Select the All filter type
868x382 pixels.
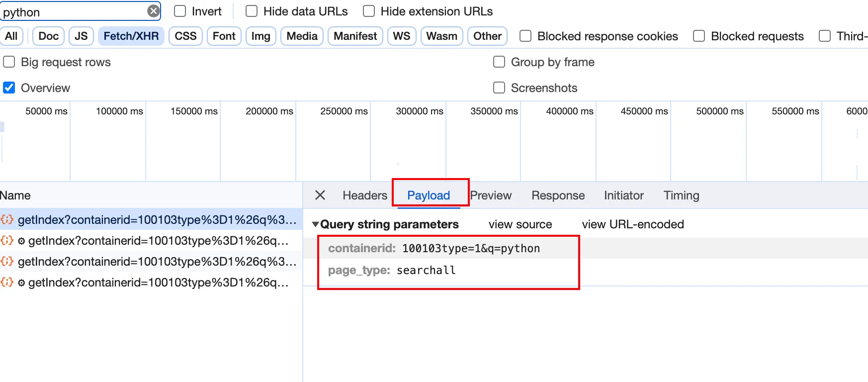click(x=11, y=36)
